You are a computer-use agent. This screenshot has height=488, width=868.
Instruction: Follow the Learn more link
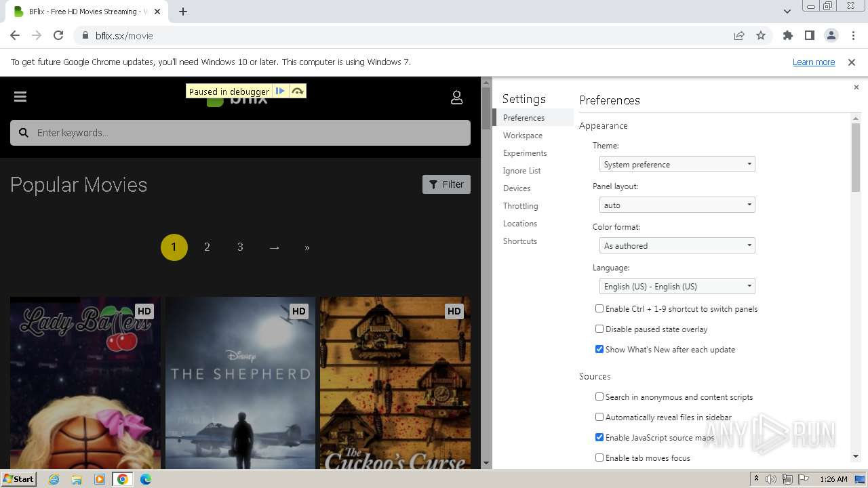tap(814, 62)
